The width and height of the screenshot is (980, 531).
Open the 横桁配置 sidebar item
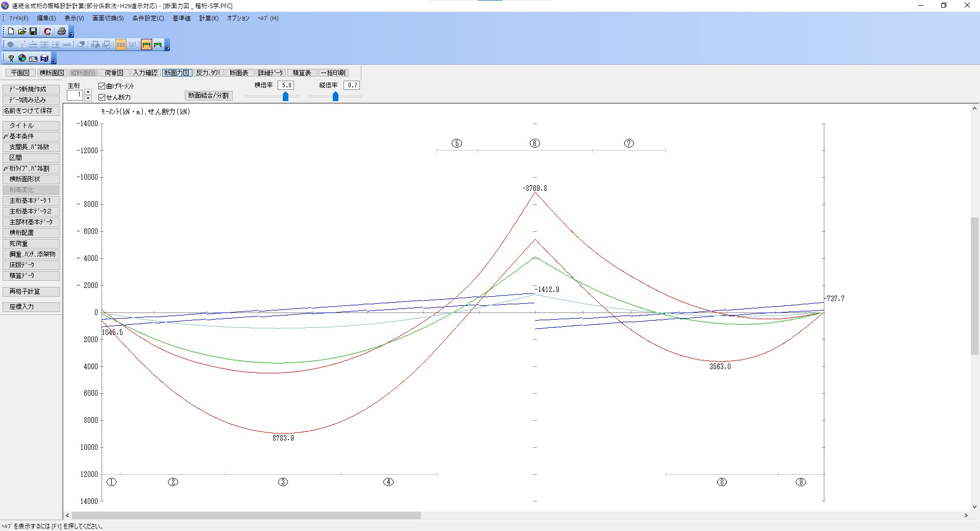click(31, 233)
